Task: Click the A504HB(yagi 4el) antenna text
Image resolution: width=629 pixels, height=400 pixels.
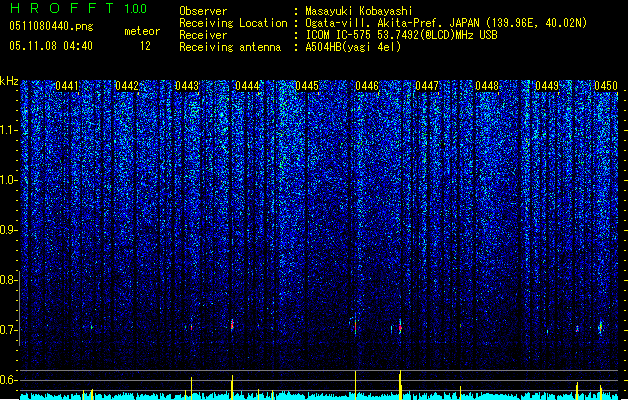Action: pos(353,47)
